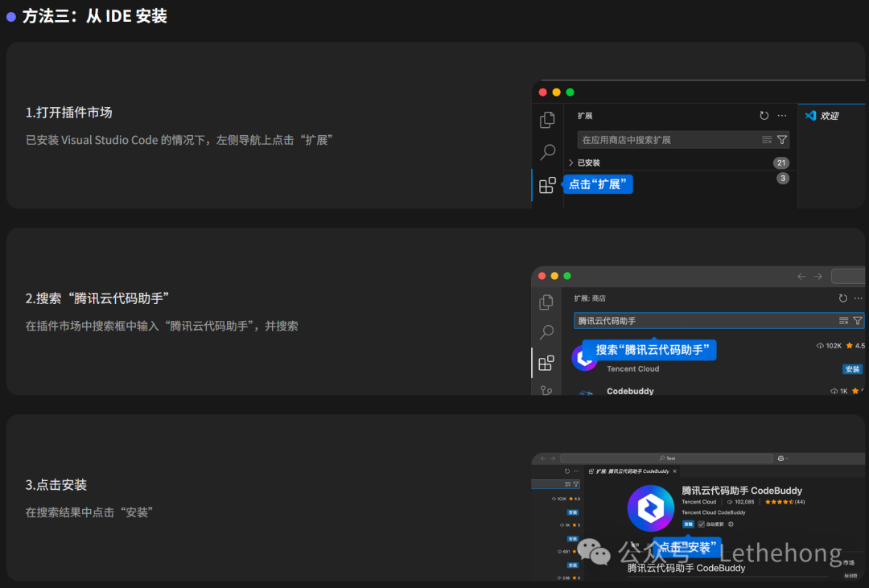Toggle the 自动更新 checkbox
Image resolution: width=869 pixels, height=588 pixels.
coord(701,524)
